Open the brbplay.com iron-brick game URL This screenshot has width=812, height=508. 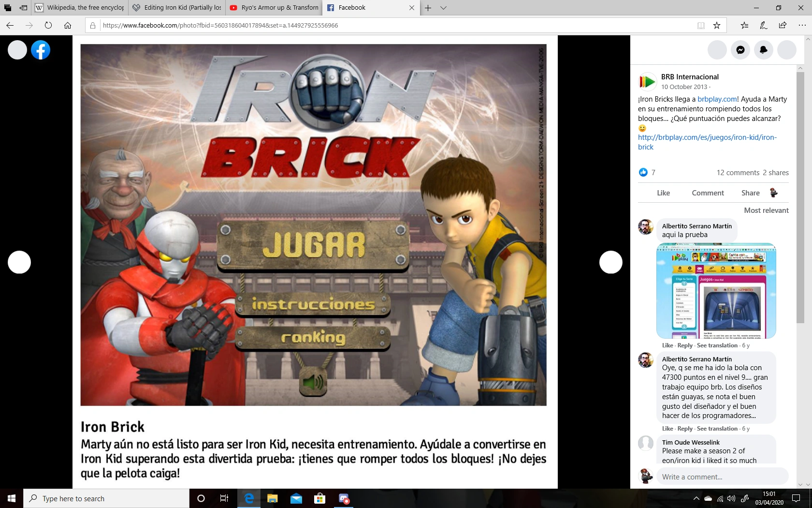click(707, 142)
